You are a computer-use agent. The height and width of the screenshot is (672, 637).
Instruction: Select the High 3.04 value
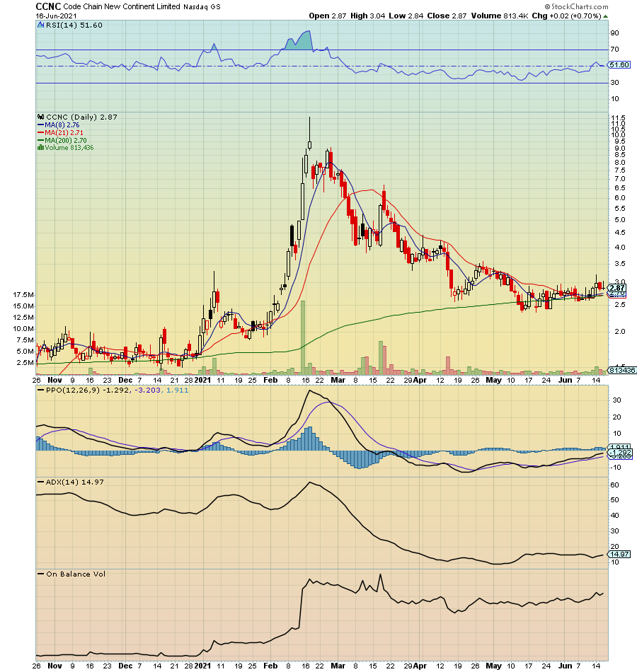tap(367, 16)
